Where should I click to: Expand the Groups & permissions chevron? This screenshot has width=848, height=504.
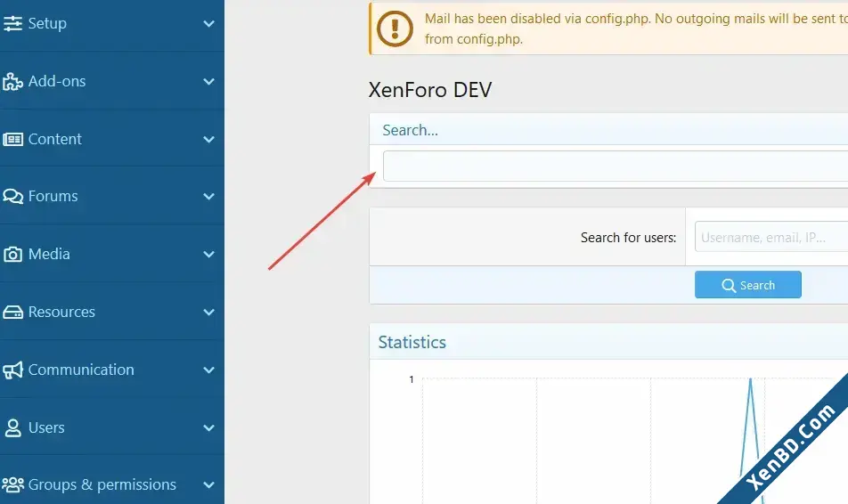[x=208, y=485]
